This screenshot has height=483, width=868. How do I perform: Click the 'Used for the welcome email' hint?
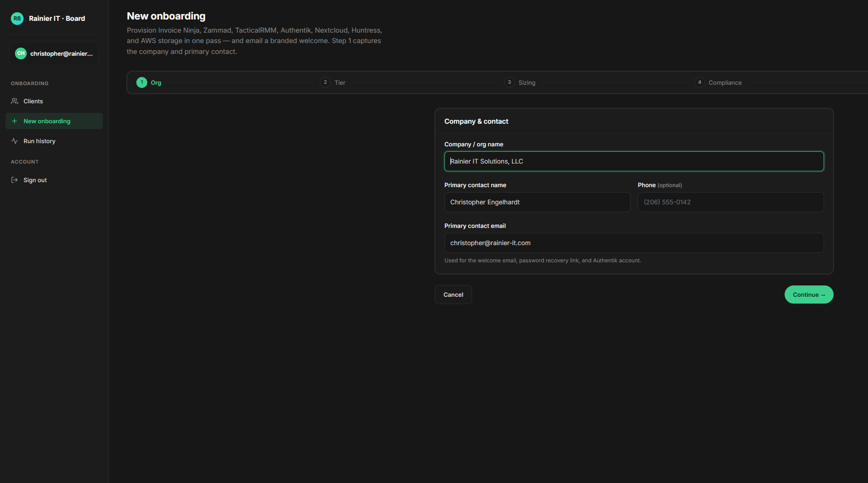543,261
